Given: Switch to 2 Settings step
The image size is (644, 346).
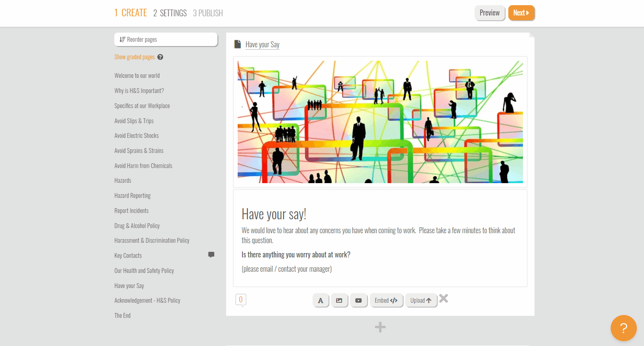Looking at the screenshot, I should pos(170,13).
